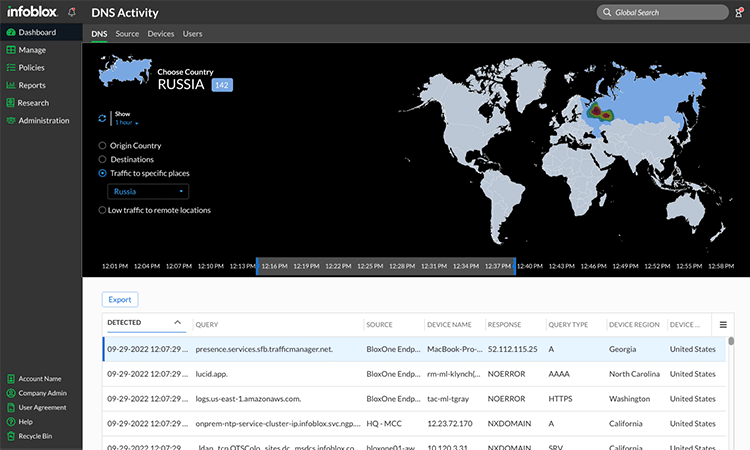Switch to the Users tab
The width and height of the screenshot is (750, 450).
pos(192,34)
